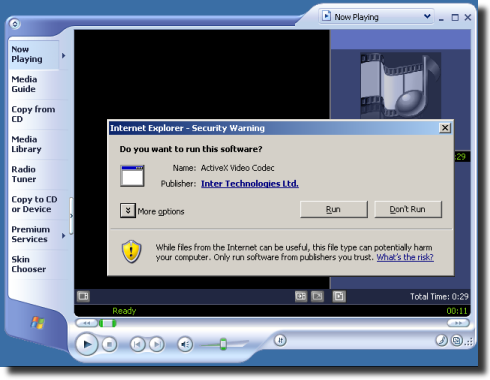Click the Ready status text
Viewport: 490px width, 380px height.
[x=124, y=311]
